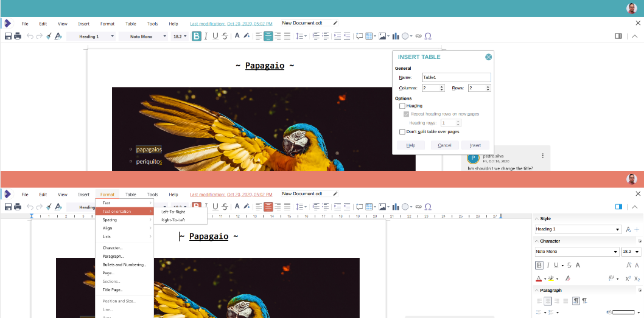Apply subscript from the sidebar Character panel
This screenshot has height=318, width=644.
coord(637,278)
